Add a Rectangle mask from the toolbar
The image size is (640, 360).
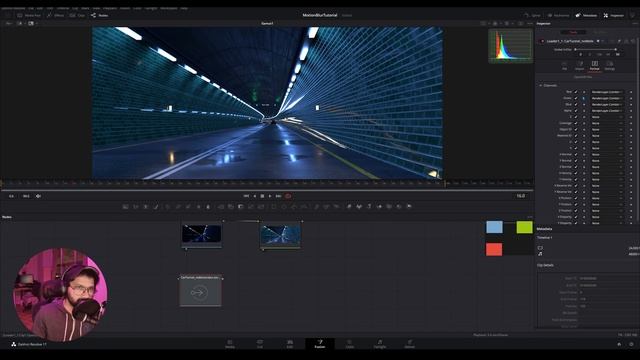274,207
